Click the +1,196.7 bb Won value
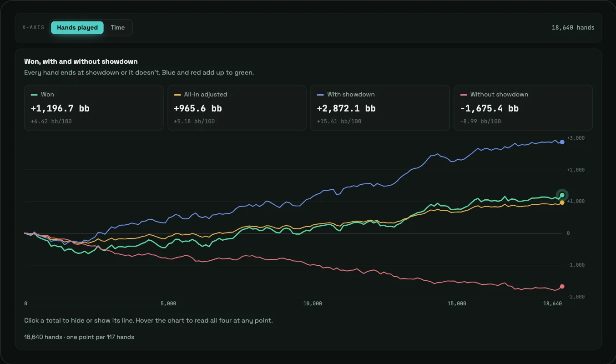616x364 pixels. tap(60, 108)
